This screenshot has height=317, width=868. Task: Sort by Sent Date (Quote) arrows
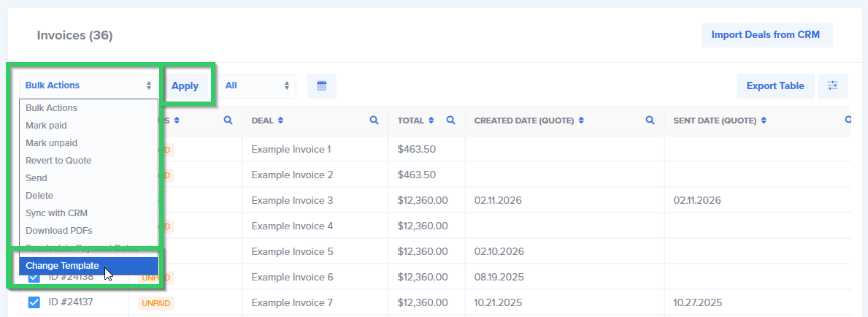coord(763,120)
